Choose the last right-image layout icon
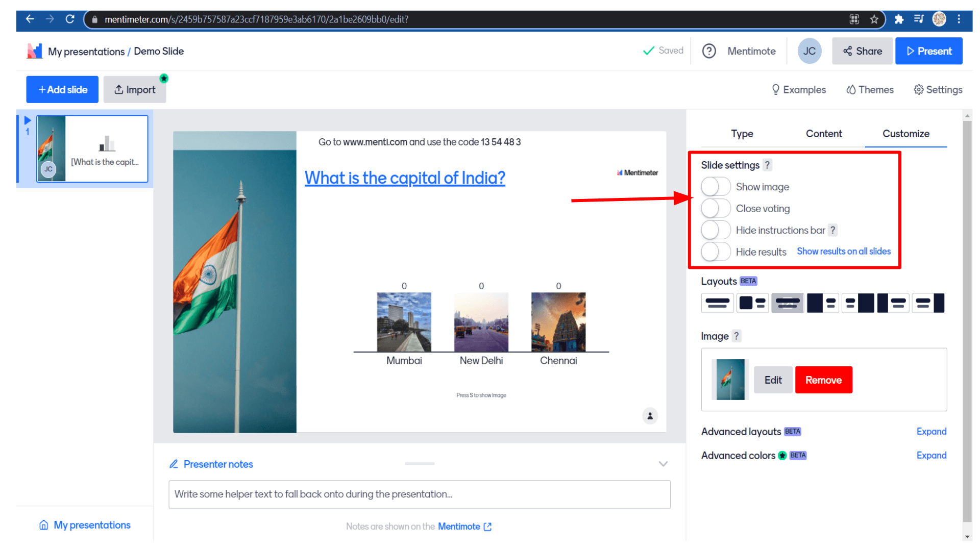The image size is (980, 551). tap(928, 303)
